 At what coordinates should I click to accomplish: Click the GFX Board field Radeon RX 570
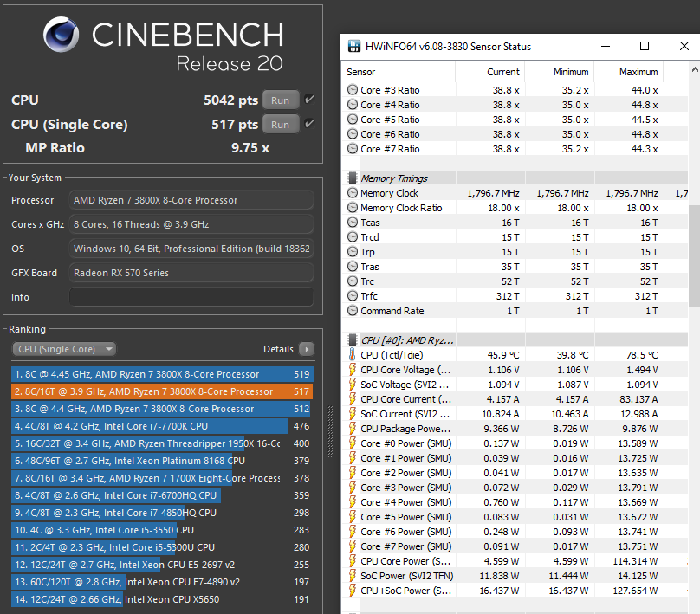[191, 273]
